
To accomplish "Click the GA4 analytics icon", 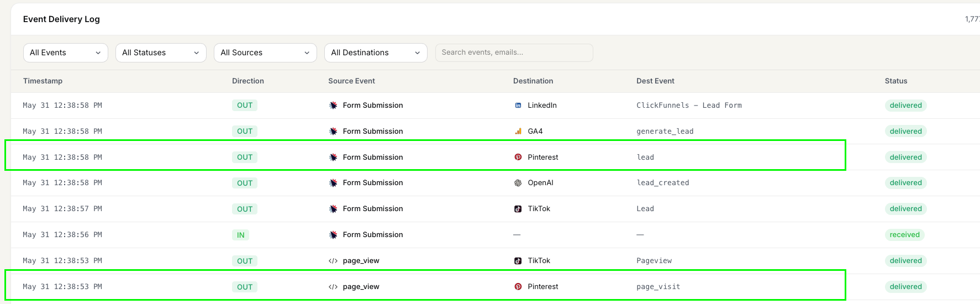I will (518, 132).
